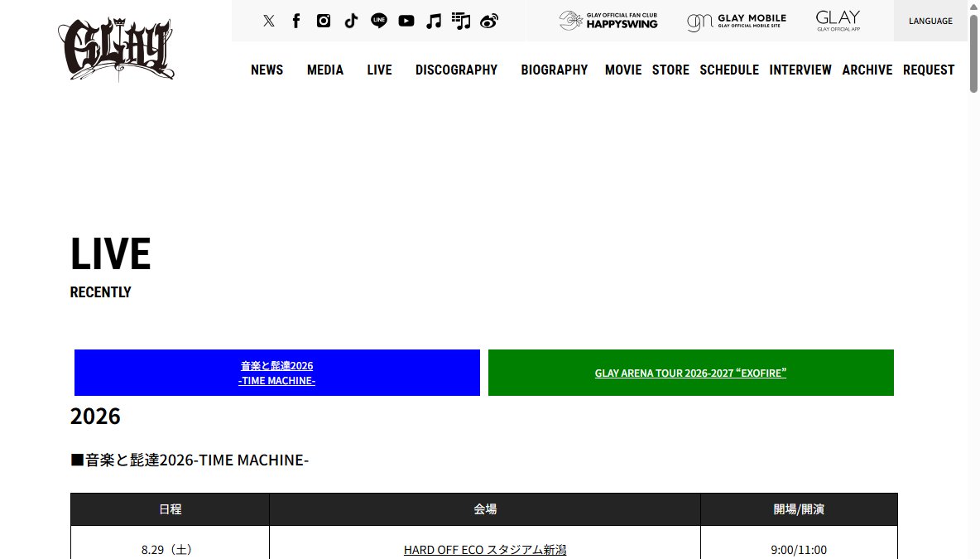Viewport: 980px width, 559px height.
Task: Open the Weibo icon link
Action: [x=488, y=22]
